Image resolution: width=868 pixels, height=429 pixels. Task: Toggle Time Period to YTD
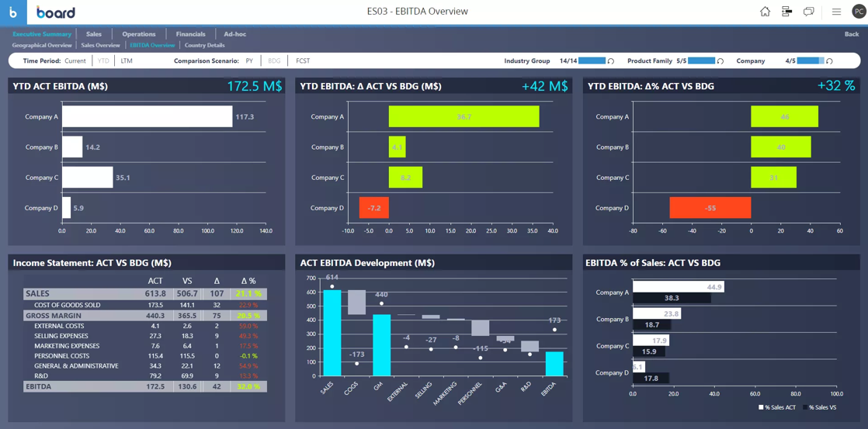click(103, 61)
